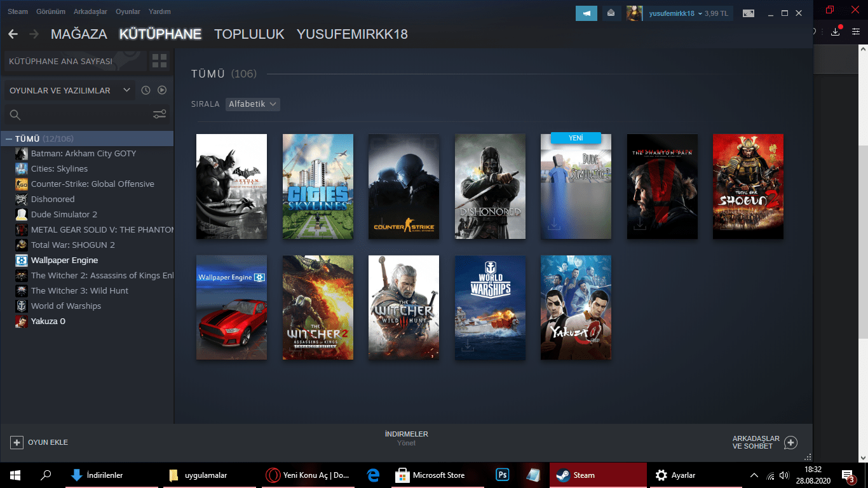
Task: Select Total War: SHOGUN 2 in sidebar
Action: click(87, 245)
